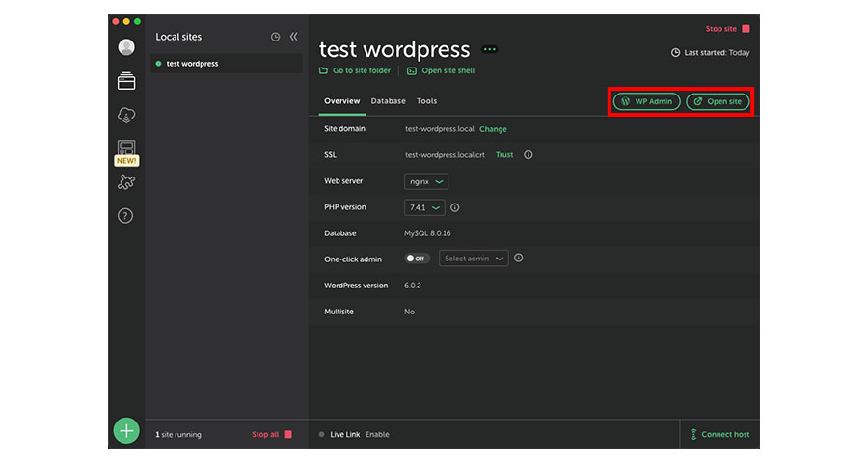Select test wordpress in the sites list
The height and width of the screenshot is (463, 868).
point(192,64)
